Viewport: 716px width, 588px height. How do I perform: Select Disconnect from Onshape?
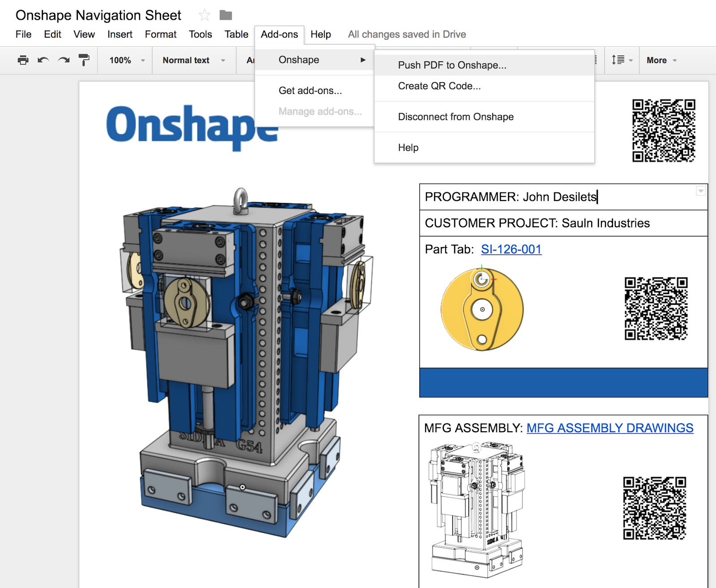(x=484, y=117)
